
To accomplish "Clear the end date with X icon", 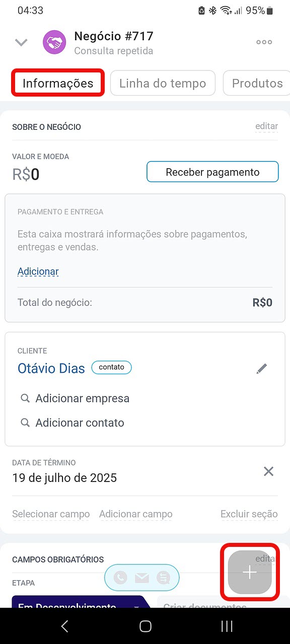I will pyautogui.click(x=269, y=471).
